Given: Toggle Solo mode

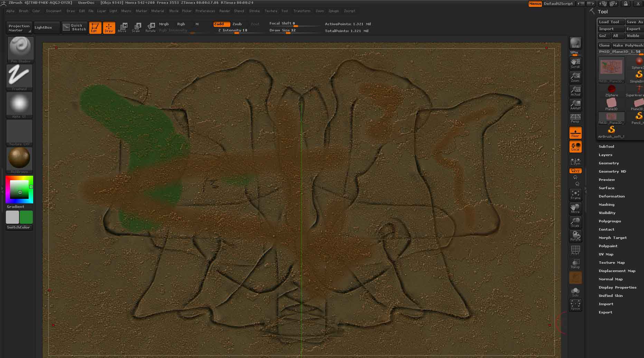Looking at the screenshot, I should 575,292.
